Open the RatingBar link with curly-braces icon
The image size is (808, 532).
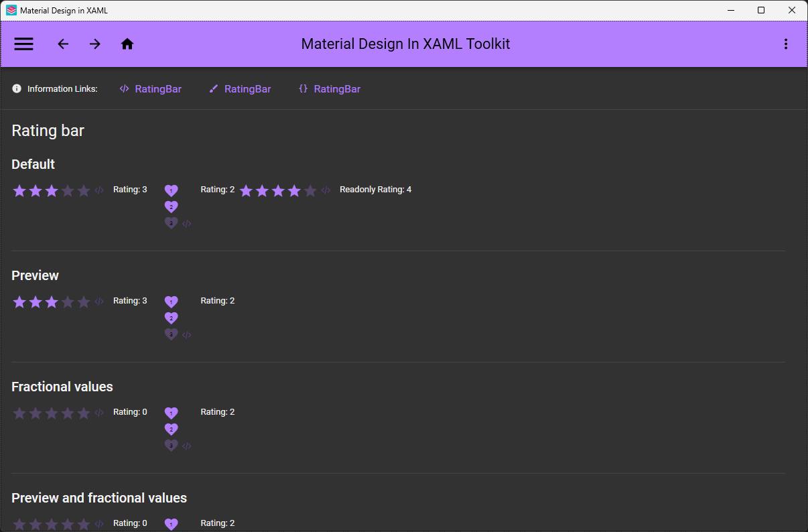pos(330,89)
